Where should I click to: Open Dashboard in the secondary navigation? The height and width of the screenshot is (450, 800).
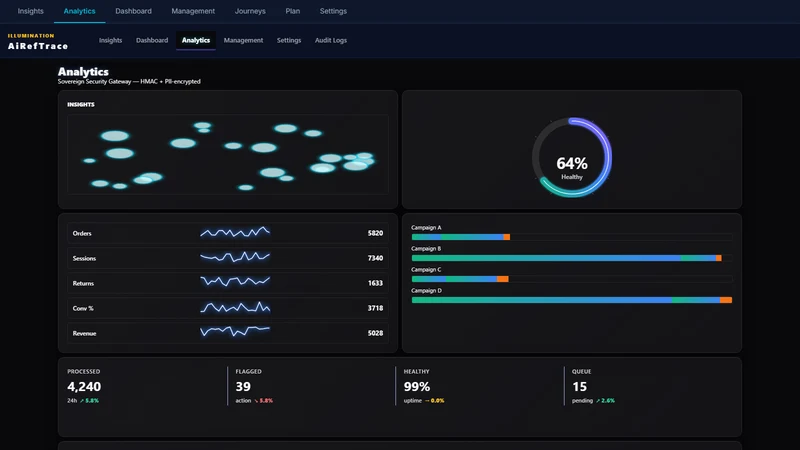point(152,40)
